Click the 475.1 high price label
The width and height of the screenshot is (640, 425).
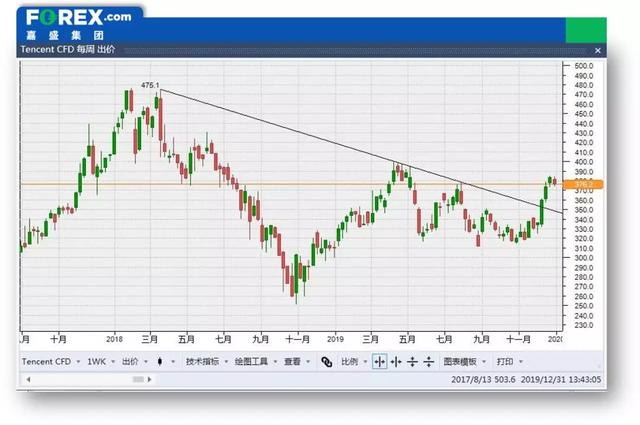[x=150, y=85]
